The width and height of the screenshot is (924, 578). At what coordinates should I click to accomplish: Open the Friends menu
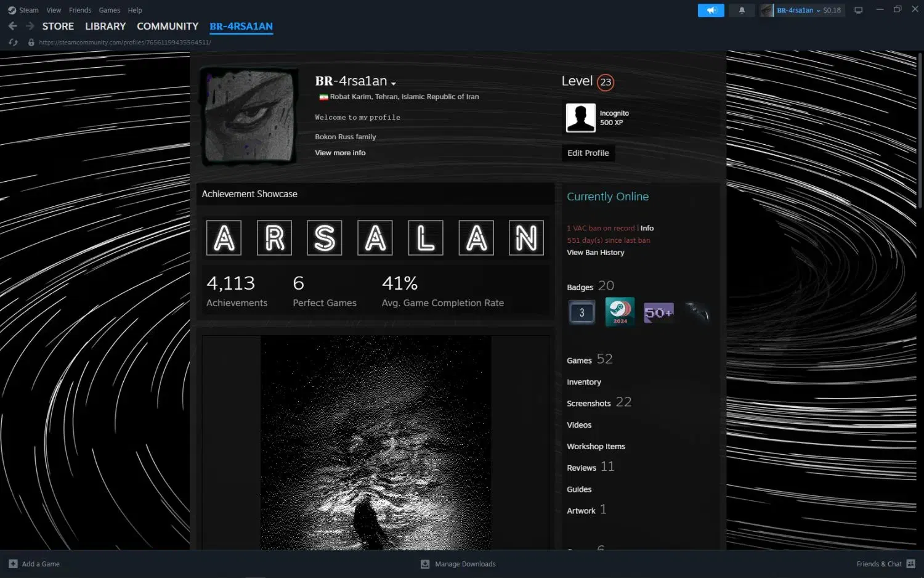pyautogui.click(x=80, y=10)
